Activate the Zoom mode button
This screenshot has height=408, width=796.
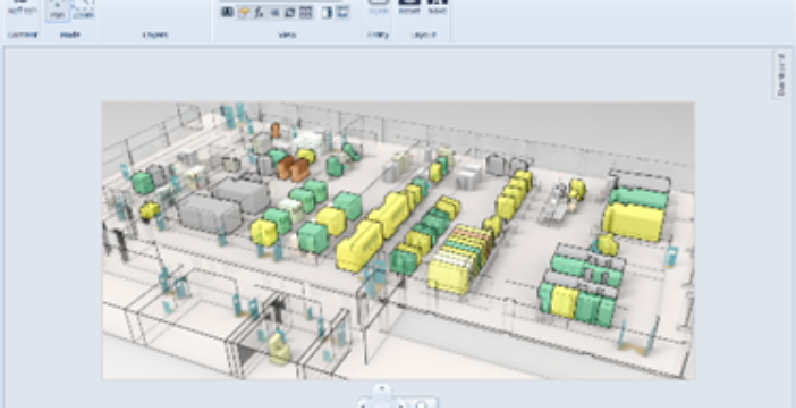tap(83, 12)
